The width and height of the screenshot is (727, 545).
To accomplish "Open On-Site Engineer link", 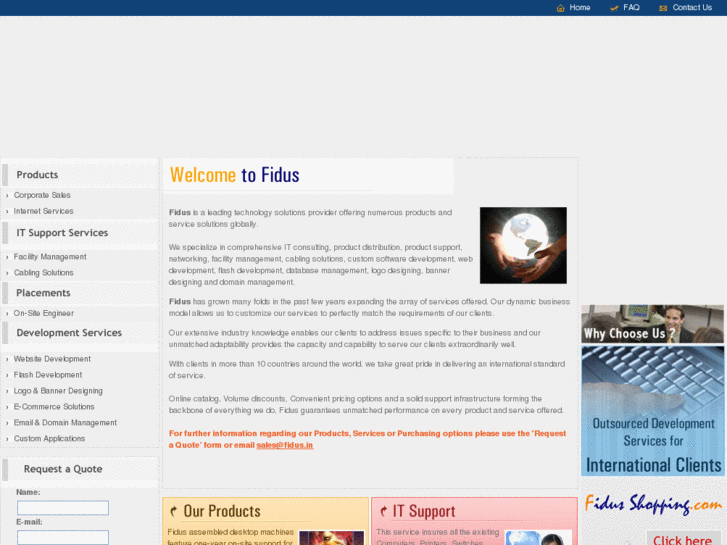I will tap(44, 314).
